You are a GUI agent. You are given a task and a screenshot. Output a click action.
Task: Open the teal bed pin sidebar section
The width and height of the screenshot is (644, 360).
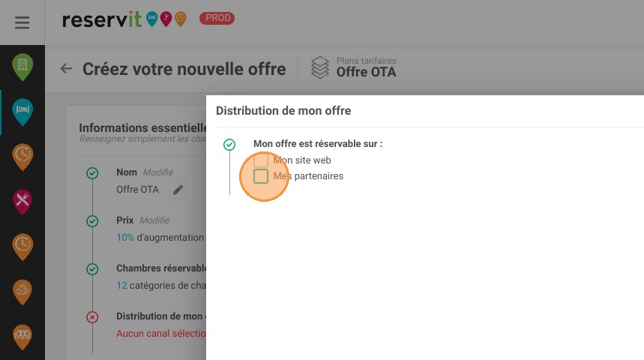tap(22, 112)
